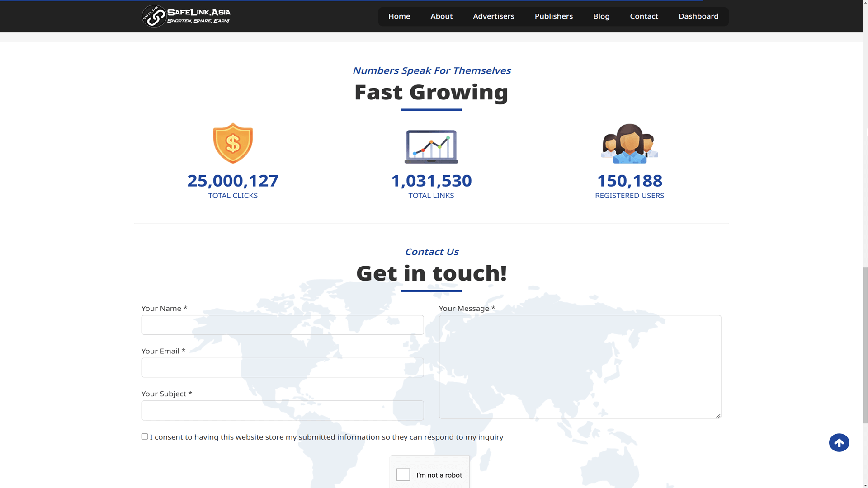This screenshot has width=868, height=488.
Task: Open the Advertisers menu link
Action: point(493,16)
